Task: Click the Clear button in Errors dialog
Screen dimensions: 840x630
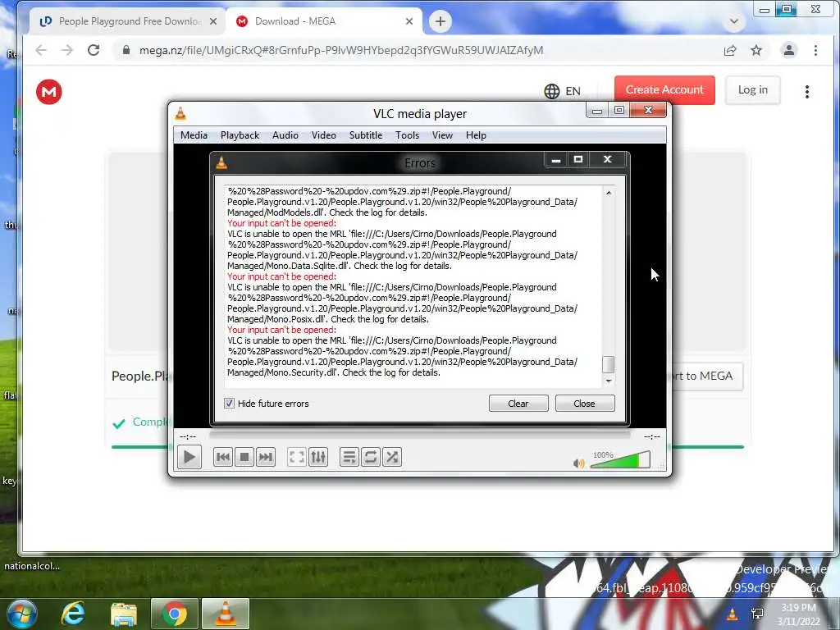Action: point(518,404)
